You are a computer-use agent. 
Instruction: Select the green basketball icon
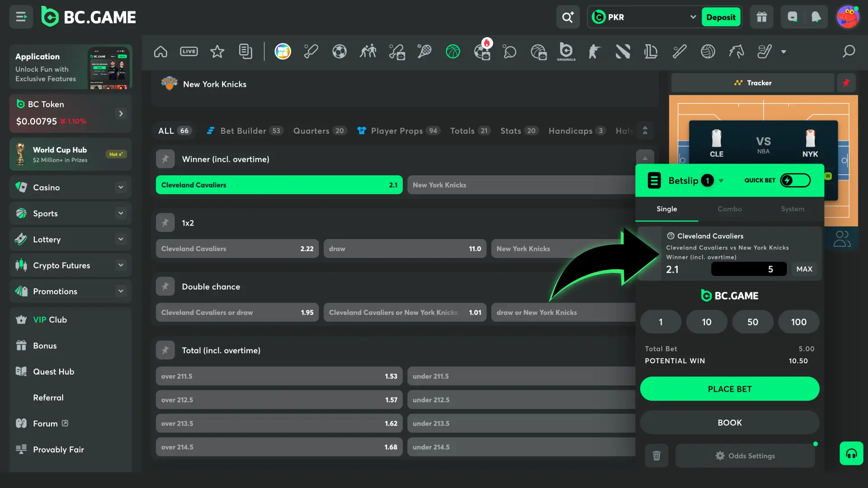453,52
